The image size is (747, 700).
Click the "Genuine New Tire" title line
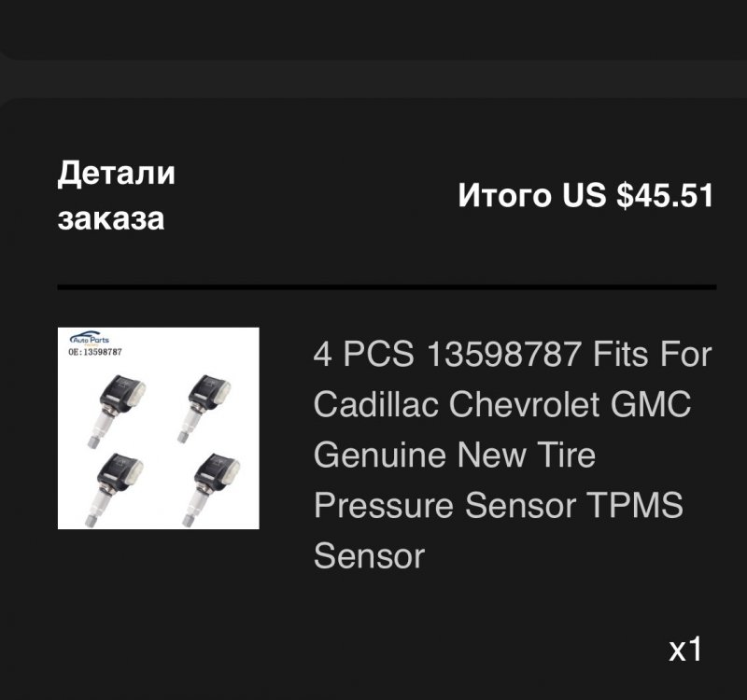pyautogui.click(x=455, y=455)
